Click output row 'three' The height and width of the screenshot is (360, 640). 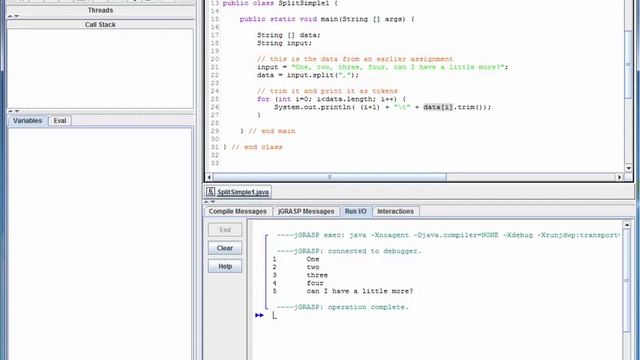(317, 275)
